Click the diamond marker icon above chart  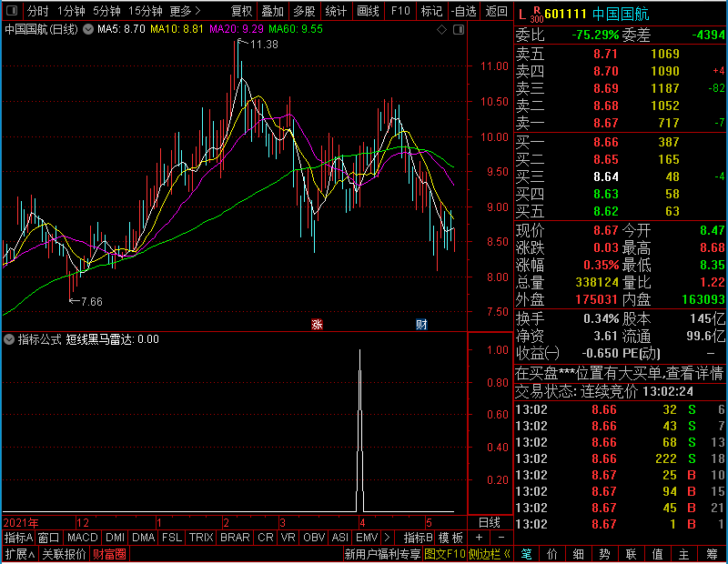442,30
